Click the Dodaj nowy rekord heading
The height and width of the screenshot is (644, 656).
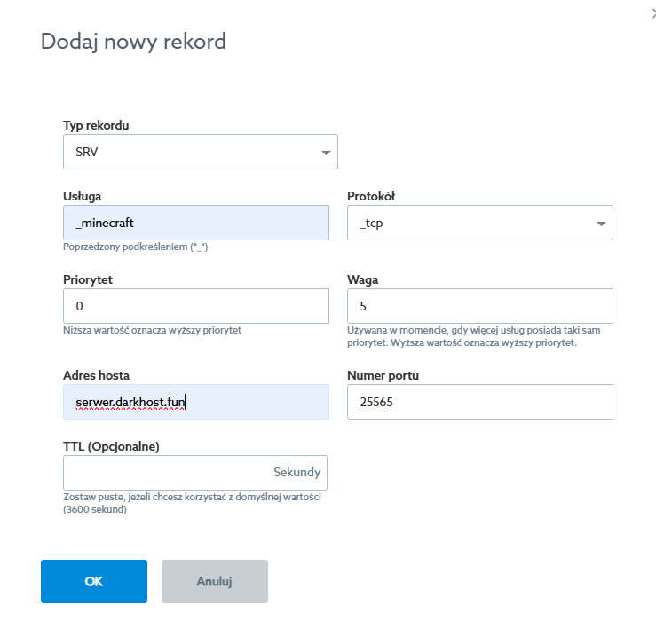tap(133, 41)
